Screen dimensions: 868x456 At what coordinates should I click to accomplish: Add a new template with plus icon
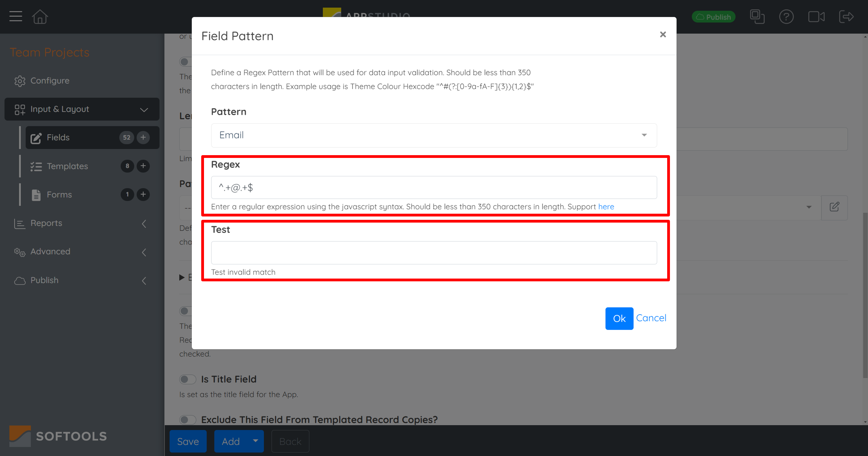[143, 166]
